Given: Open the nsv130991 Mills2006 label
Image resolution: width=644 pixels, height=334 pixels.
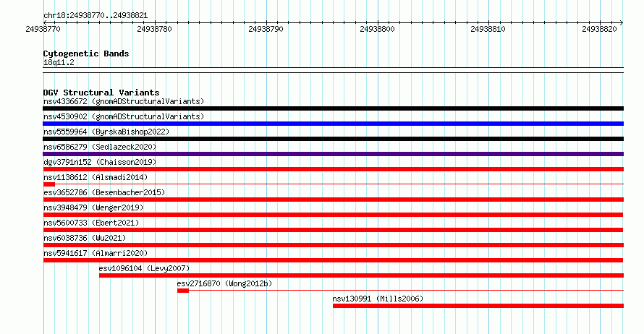Looking at the screenshot, I should (378, 299).
